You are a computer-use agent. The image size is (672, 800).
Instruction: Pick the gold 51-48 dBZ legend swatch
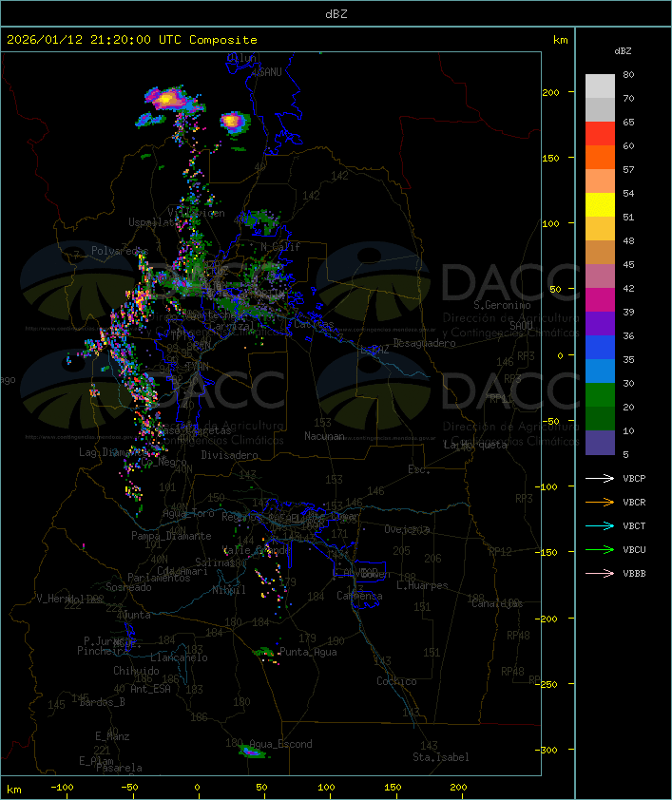coord(600,229)
